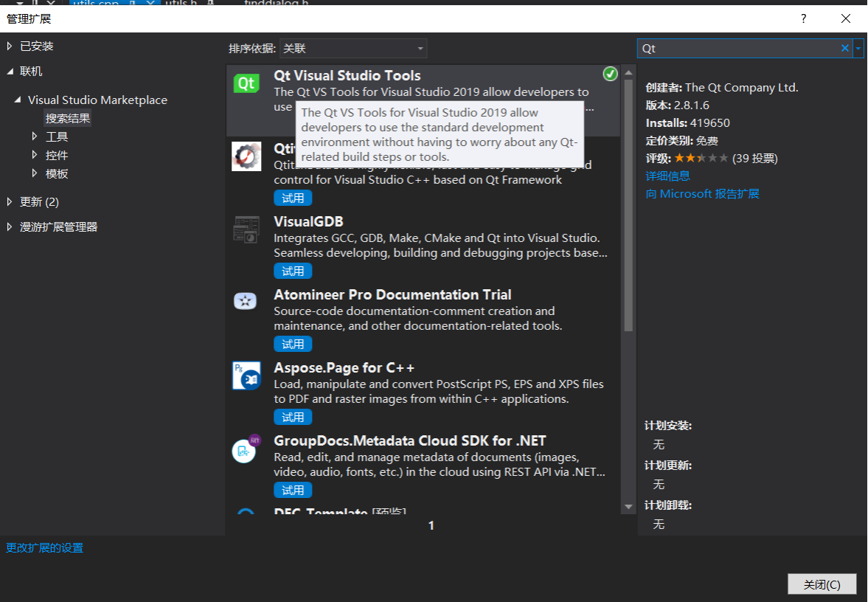Select the VisualGDB title
Screen dimensions: 868x602
point(308,221)
